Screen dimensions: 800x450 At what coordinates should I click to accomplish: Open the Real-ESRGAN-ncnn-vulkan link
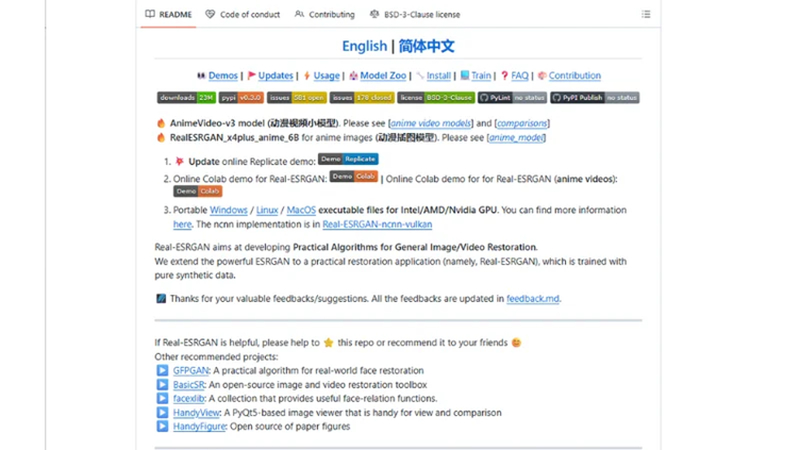click(x=377, y=224)
